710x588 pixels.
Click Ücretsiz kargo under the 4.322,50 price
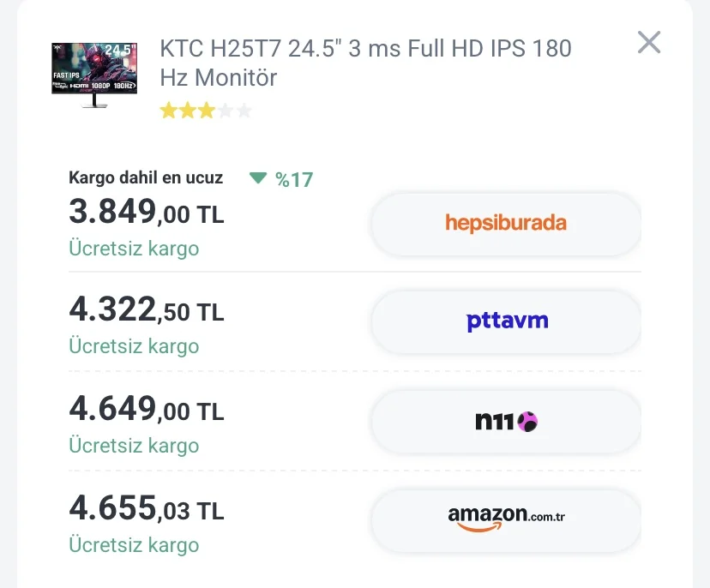[x=134, y=346]
